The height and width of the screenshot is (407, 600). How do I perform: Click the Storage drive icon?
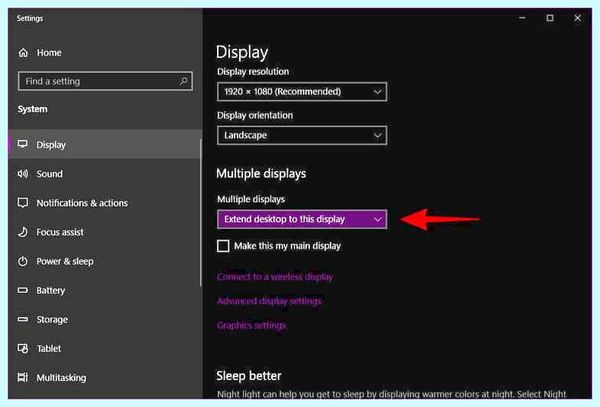[23, 319]
